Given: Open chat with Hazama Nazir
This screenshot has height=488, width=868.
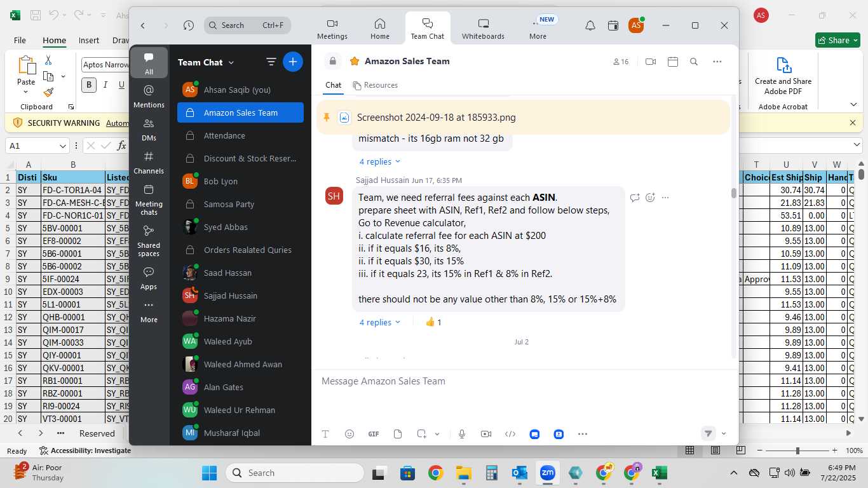Looking at the screenshot, I should [240, 318].
